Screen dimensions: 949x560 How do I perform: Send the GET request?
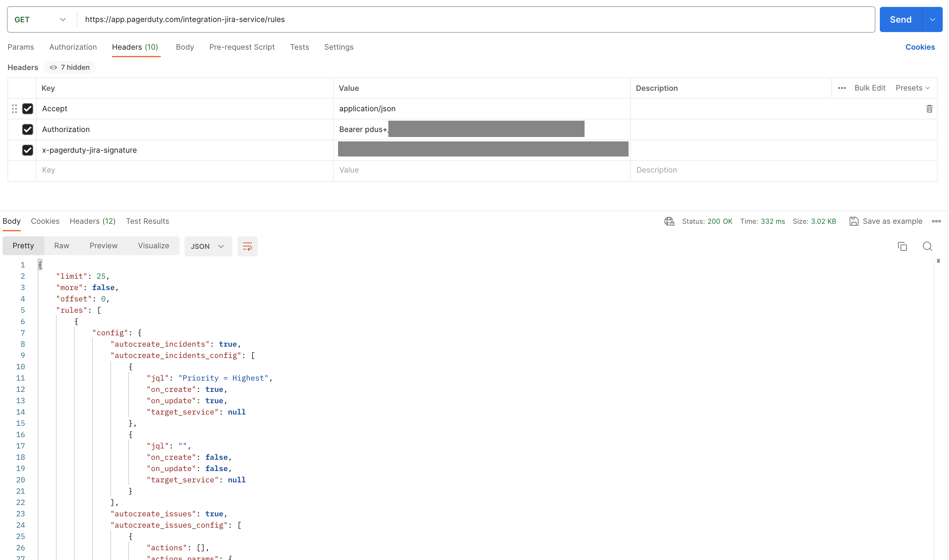tap(901, 19)
